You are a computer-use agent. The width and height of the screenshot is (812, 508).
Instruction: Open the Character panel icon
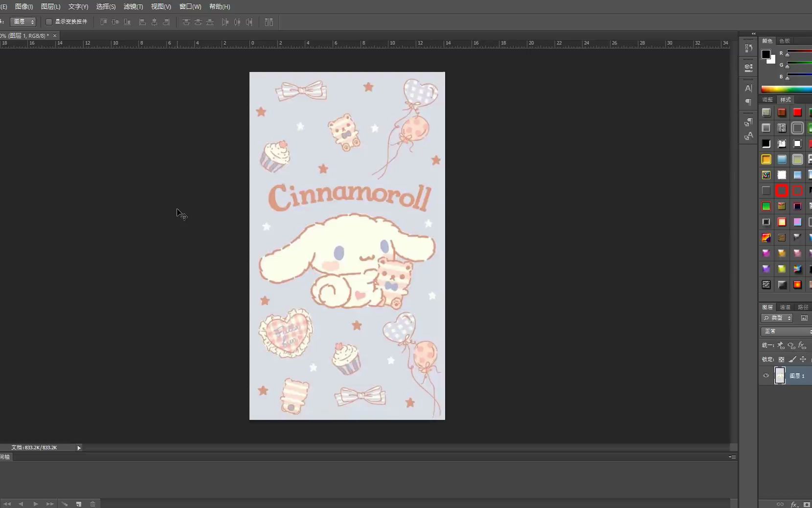[748, 88]
